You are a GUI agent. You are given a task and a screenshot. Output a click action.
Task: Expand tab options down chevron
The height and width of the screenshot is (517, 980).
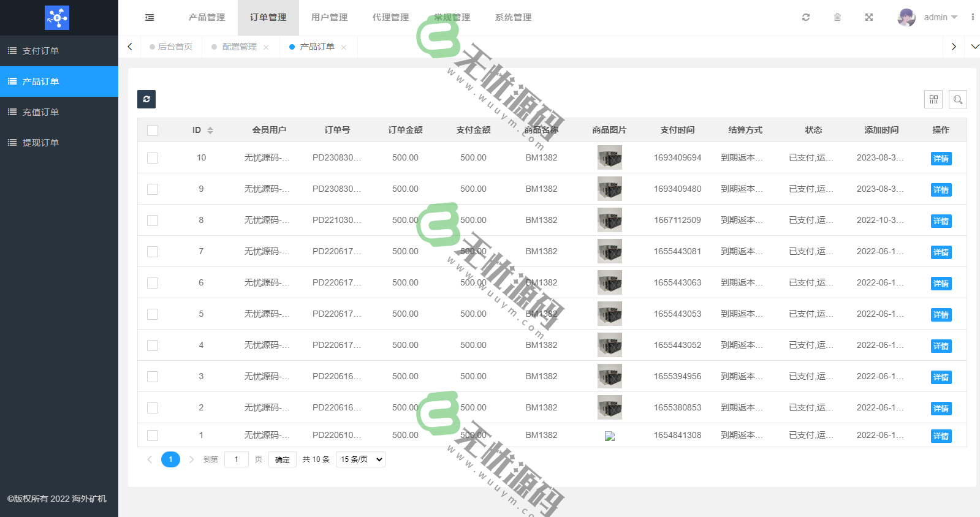click(974, 47)
